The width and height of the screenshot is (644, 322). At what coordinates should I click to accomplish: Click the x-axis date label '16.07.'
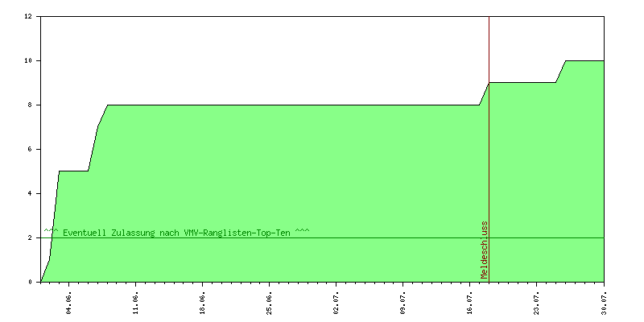click(x=470, y=303)
